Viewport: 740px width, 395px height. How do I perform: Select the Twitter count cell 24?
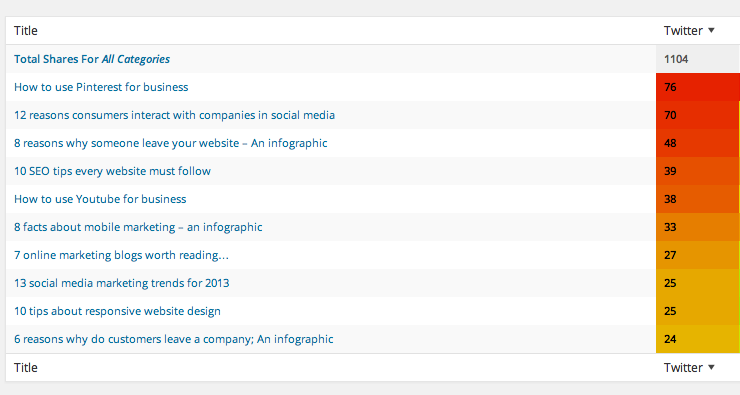698,339
